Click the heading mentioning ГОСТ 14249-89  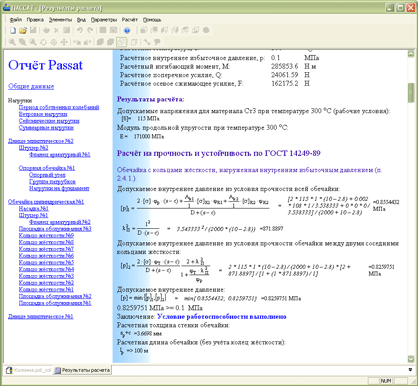(x=219, y=153)
